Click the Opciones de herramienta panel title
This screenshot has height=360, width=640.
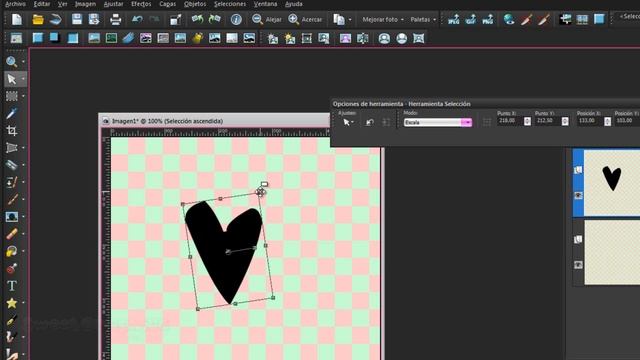pyautogui.click(x=402, y=104)
